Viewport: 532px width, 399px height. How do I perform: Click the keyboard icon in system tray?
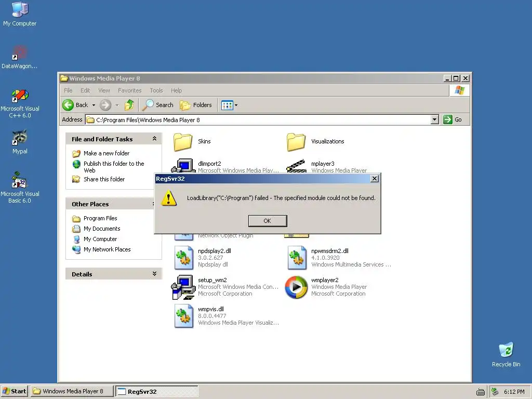[481, 392]
